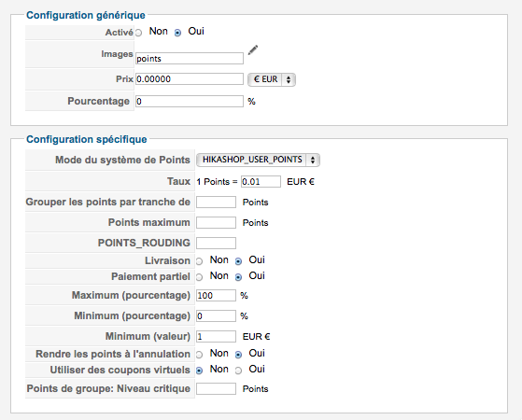Select Oui for Utiliser des coupons virtuels

click(238, 371)
